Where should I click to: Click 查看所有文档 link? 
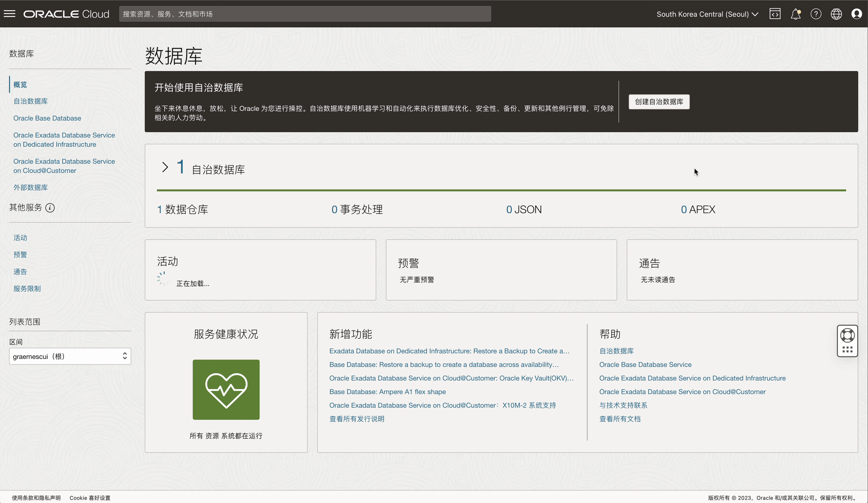pos(620,419)
